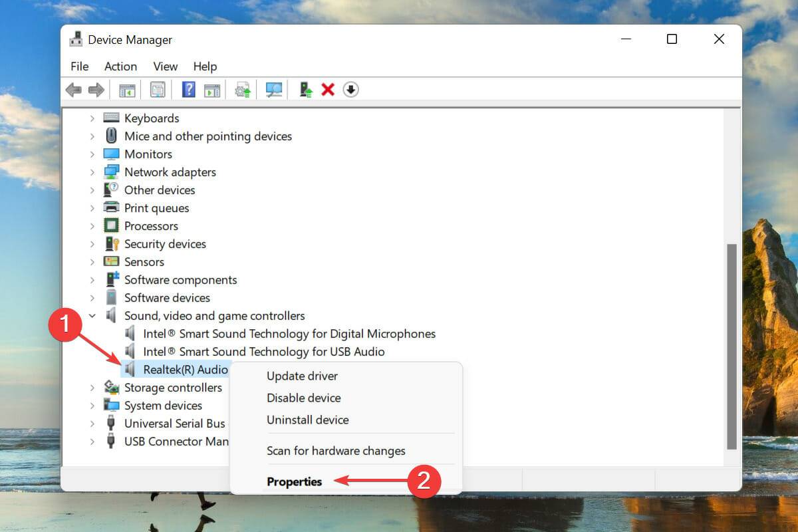This screenshot has width=798, height=532.
Task: Choose Update driver in the context menu
Action: pos(303,376)
